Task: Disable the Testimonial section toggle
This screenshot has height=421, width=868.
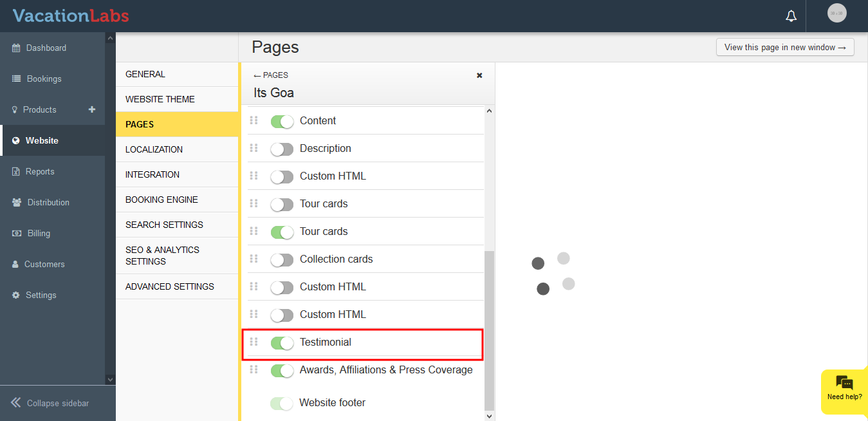Action: tap(282, 342)
